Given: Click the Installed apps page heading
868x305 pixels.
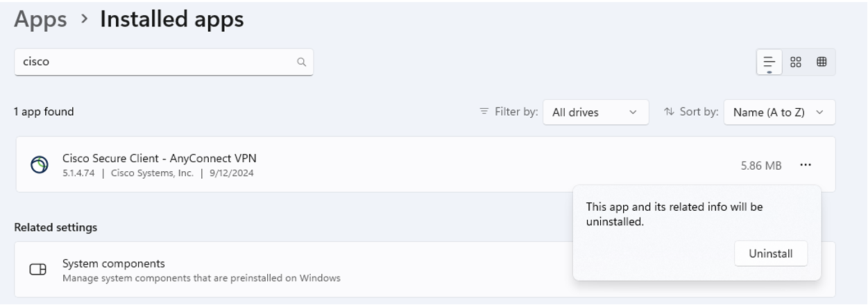Looking at the screenshot, I should click(x=171, y=19).
